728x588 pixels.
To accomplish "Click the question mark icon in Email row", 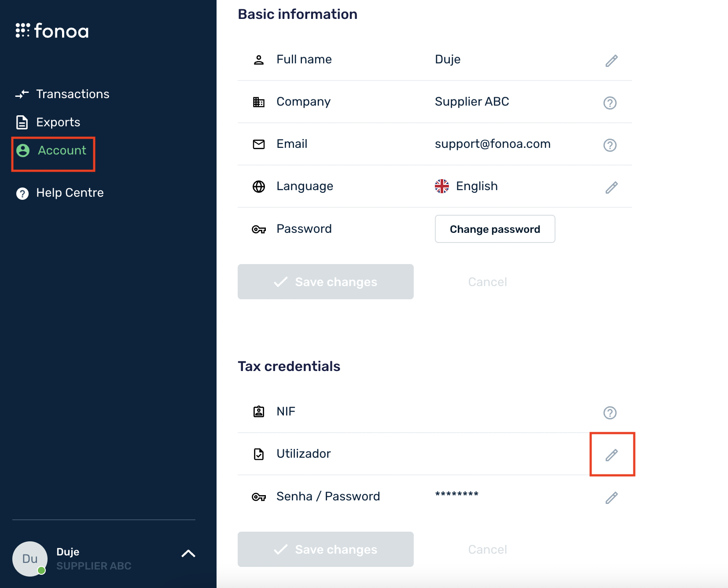I will (610, 145).
